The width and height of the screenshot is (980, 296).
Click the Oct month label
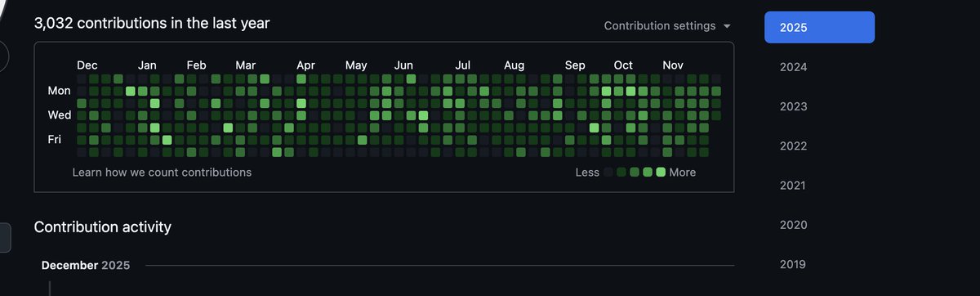pos(624,65)
